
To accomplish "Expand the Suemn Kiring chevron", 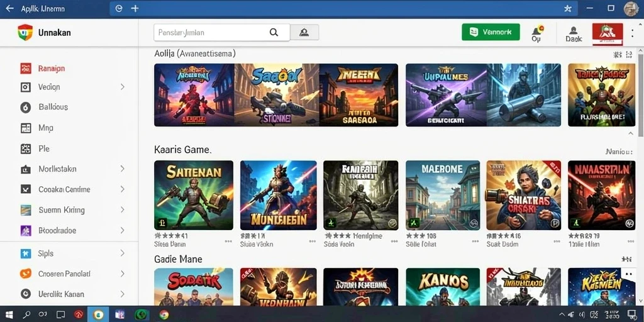I will (123, 210).
